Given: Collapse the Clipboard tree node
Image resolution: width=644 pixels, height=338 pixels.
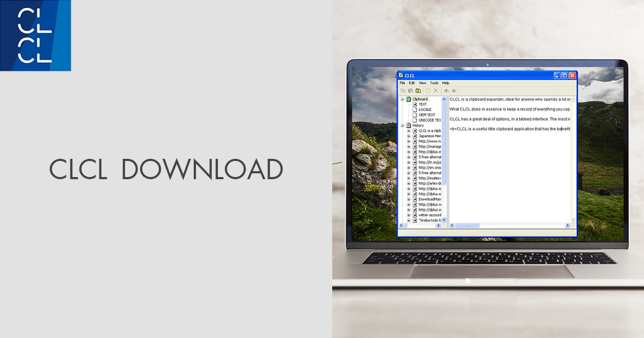Looking at the screenshot, I should coord(402,99).
